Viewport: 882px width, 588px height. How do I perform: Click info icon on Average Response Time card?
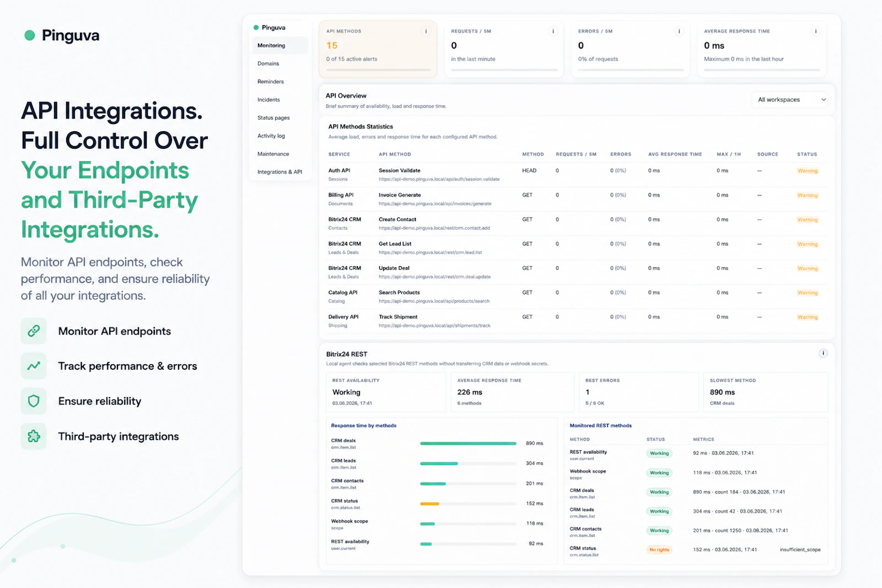coord(816,31)
